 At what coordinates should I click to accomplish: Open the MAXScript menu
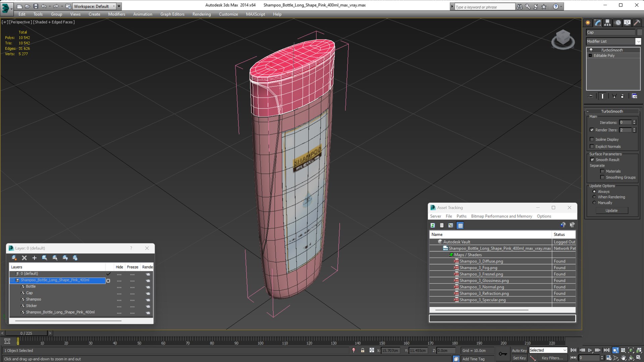click(255, 14)
